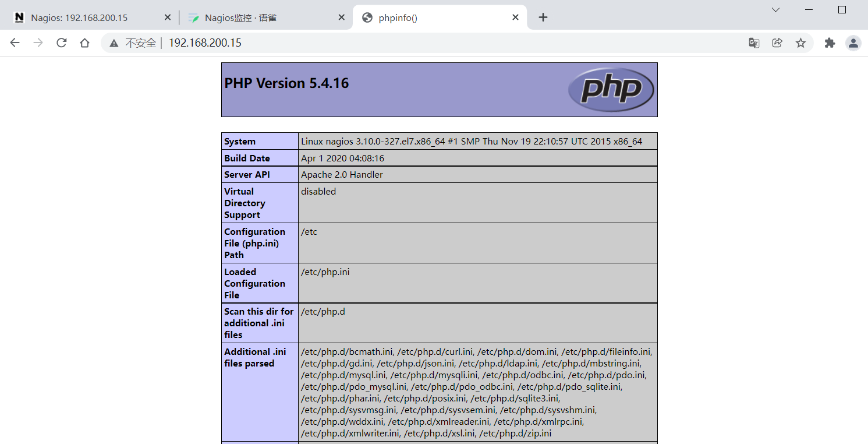Click the share page icon

pyautogui.click(x=777, y=43)
